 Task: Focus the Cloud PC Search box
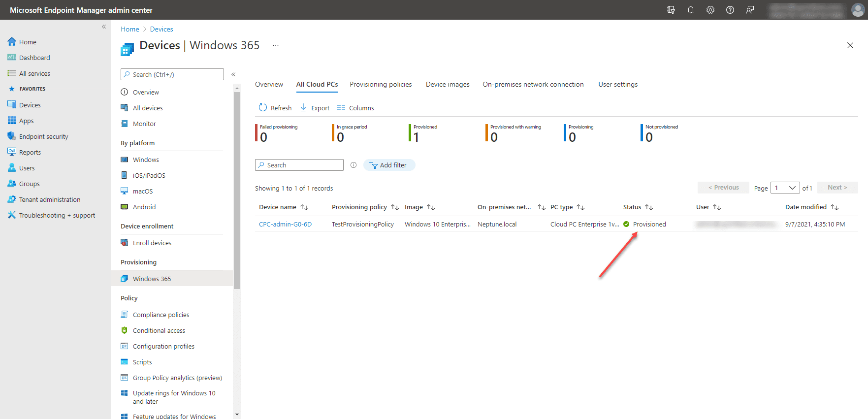[x=299, y=165]
